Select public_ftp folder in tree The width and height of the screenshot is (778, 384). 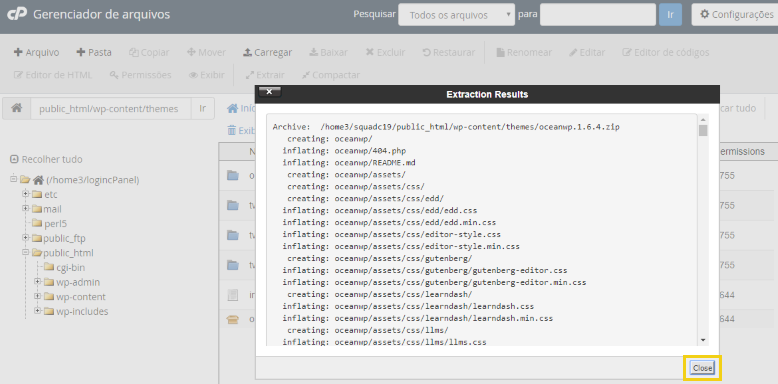tap(65, 238)
